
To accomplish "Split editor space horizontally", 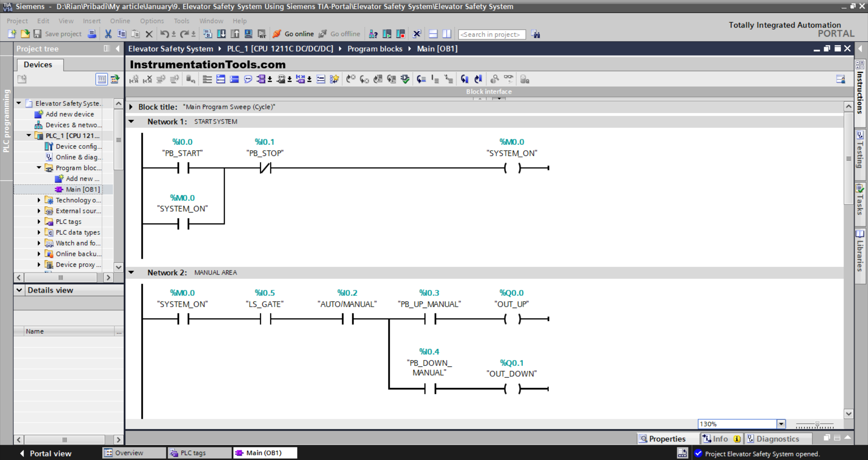I will click(x=433, y=34).
